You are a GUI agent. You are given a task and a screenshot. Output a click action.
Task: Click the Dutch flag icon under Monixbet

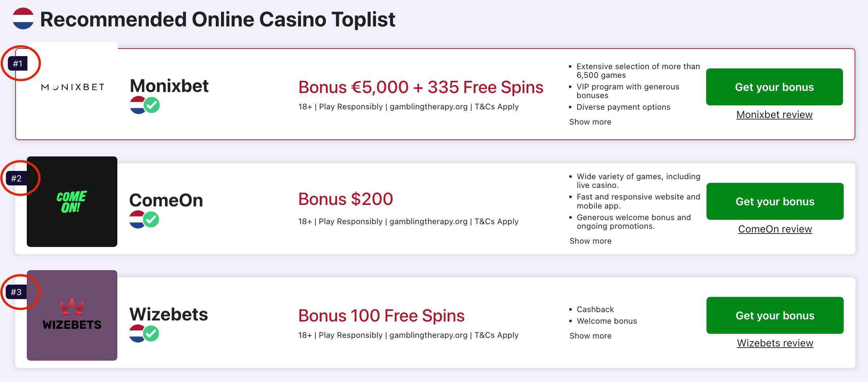tap(137, 105)
